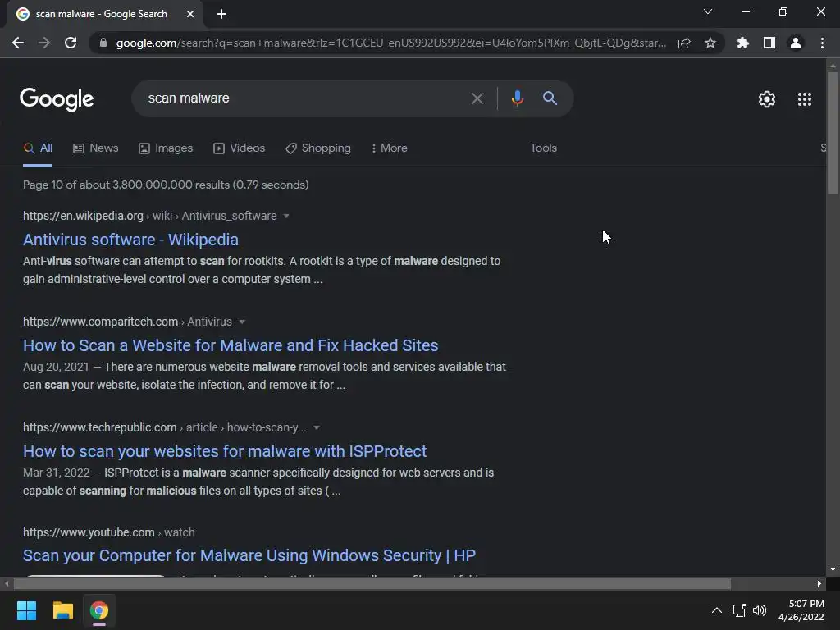Switch to Shopping results
This screenshot has height=630, width=840.
coord(318,148)
